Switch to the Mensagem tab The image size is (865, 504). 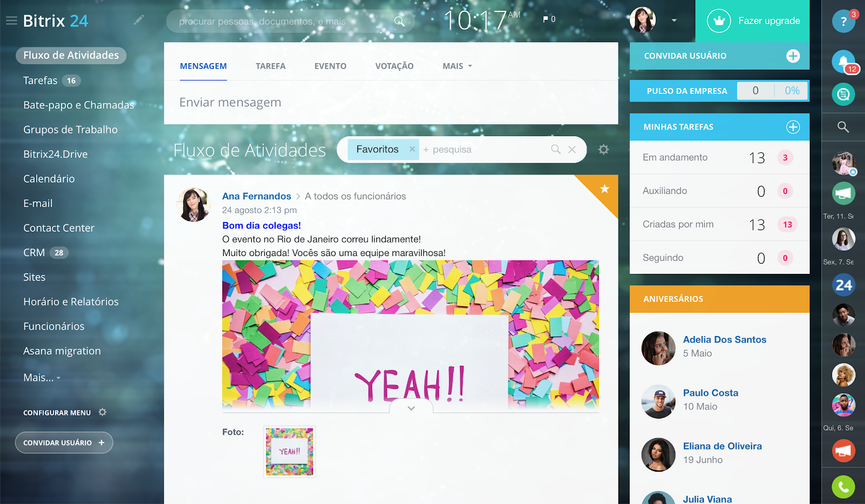click(x=203, y=66)
